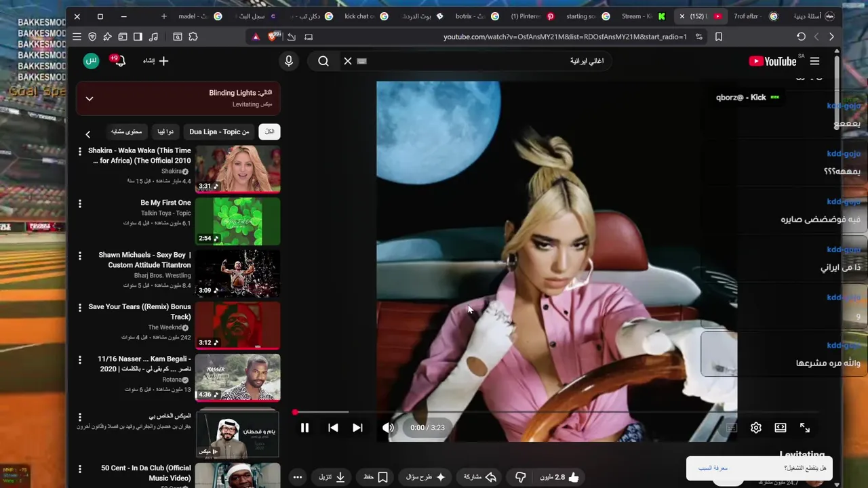This screenshot has height=488, width=868.
Task: Open options for Nasser Kam Begali
Action: click(80, 360)
